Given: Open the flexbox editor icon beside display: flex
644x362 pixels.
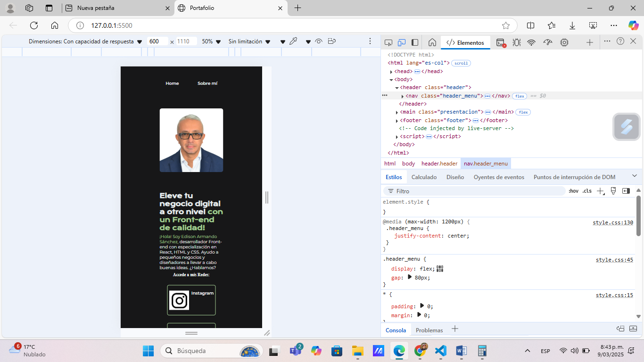Looking at the screenshot, I should coord(440,269).
